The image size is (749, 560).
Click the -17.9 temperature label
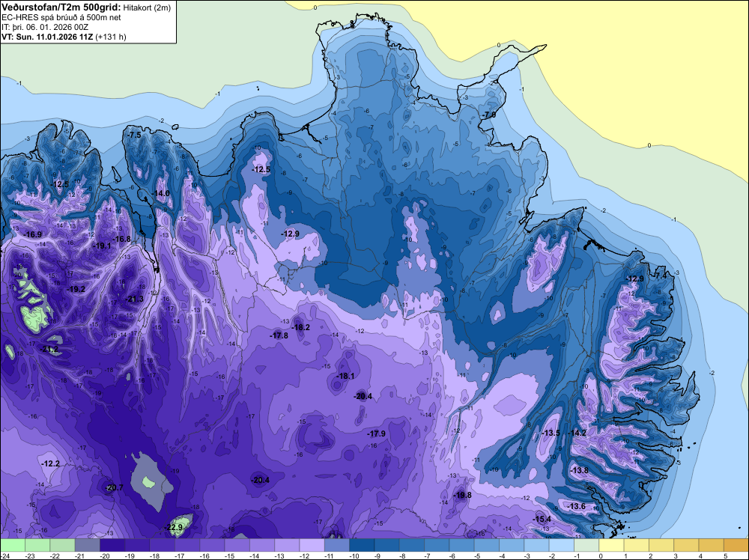tap(376, 433)
